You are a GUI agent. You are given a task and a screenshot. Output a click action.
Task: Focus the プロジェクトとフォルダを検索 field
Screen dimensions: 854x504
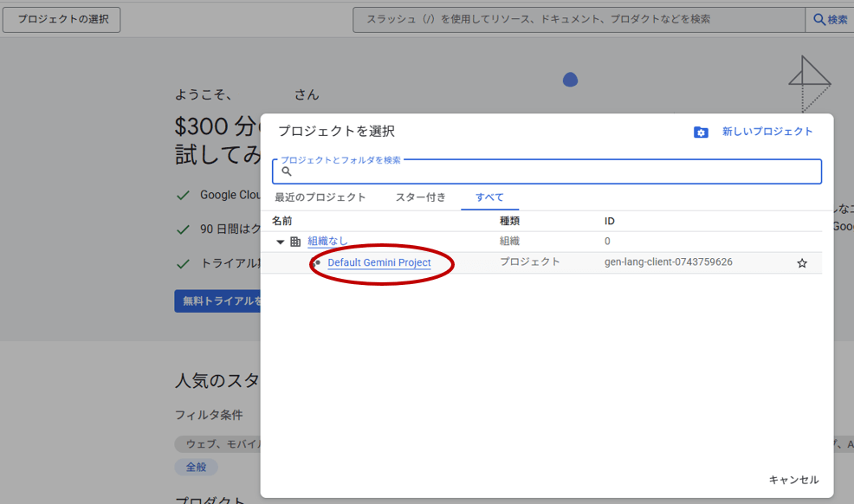click(x=554, y=171)
